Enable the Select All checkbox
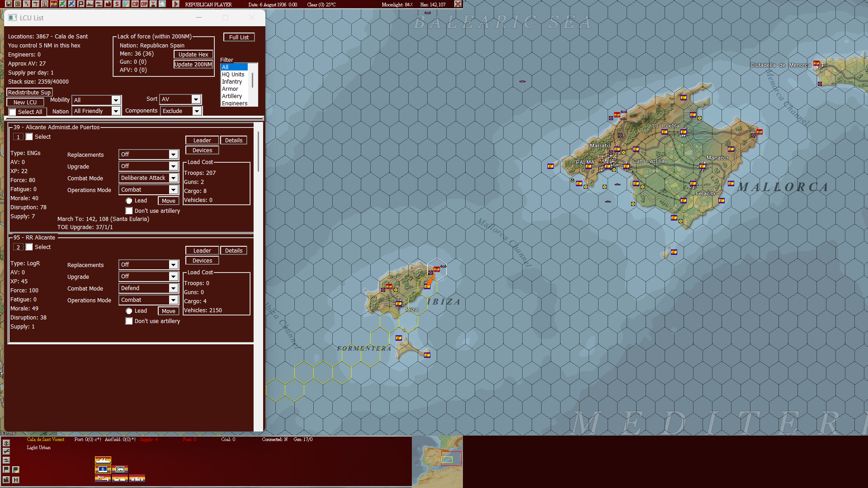 pos(13,112)
